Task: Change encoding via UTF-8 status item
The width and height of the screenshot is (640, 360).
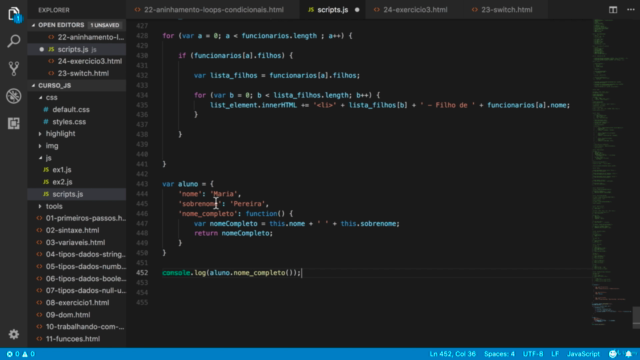Action: click(x=533, y=354)
